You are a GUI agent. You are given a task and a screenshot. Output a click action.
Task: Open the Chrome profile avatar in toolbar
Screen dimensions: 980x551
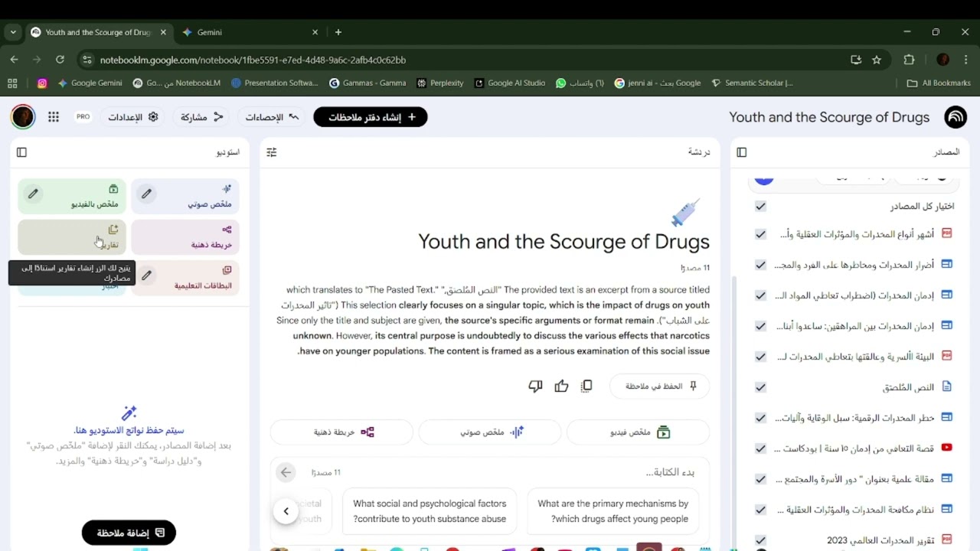(943, 60)
